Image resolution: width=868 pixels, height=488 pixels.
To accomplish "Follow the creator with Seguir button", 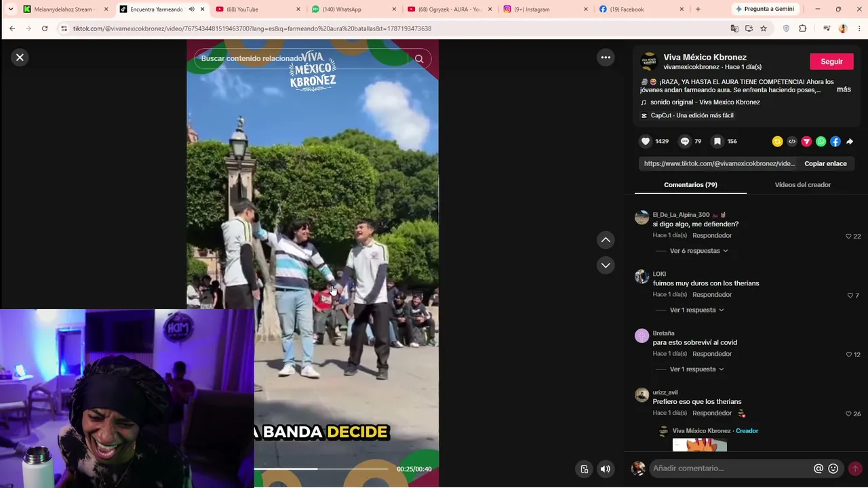I will pyautogui.click(x=831, y=62).
